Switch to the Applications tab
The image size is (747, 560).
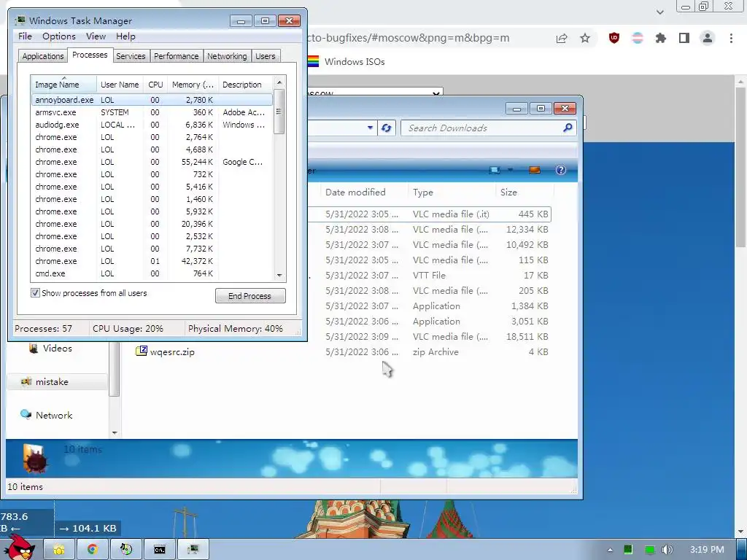click(x=43, y=56)
